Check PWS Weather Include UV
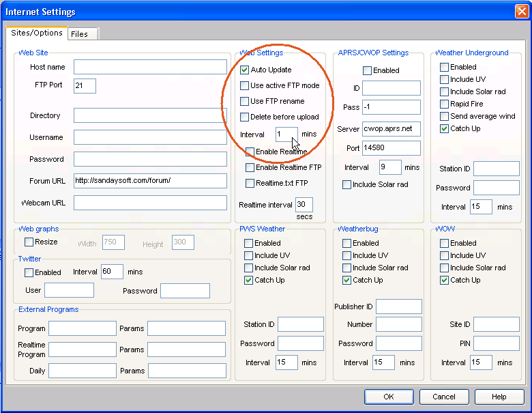This screenshot has height=413, width=532. (x=248, y=255)
